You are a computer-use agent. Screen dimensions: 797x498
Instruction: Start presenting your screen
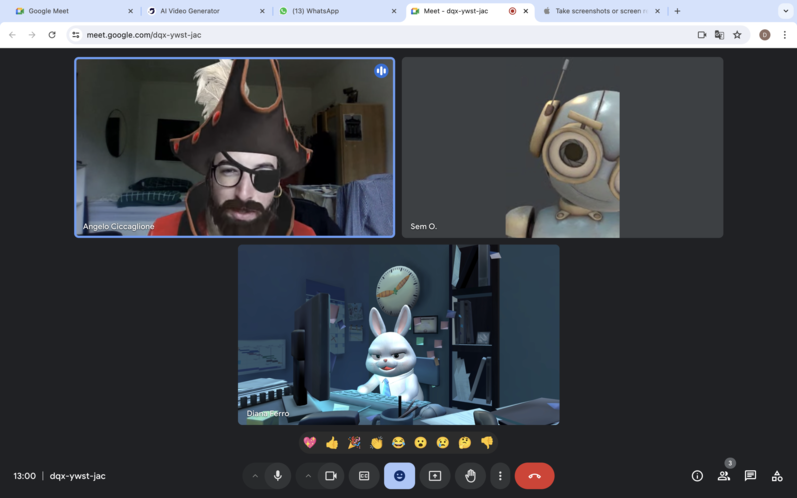point(435,476)
